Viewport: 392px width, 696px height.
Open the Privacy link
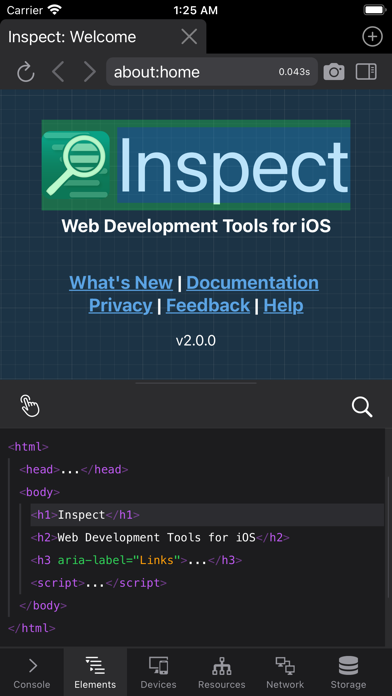coord(120,306)
